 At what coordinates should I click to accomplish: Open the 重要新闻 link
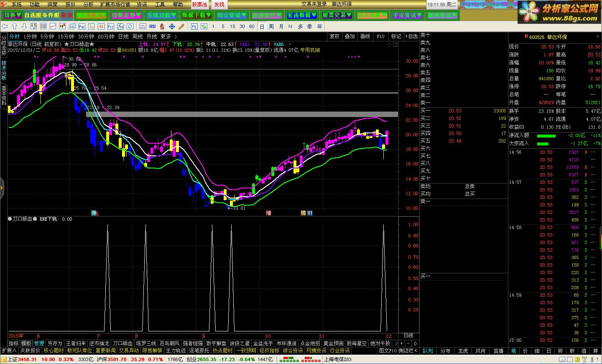click(x=105, y=351)
